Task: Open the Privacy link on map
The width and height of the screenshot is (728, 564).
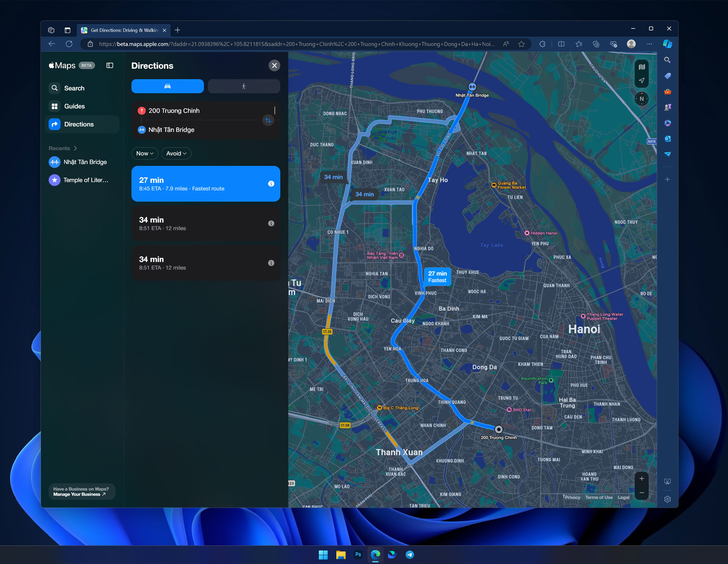Action: 572,497
